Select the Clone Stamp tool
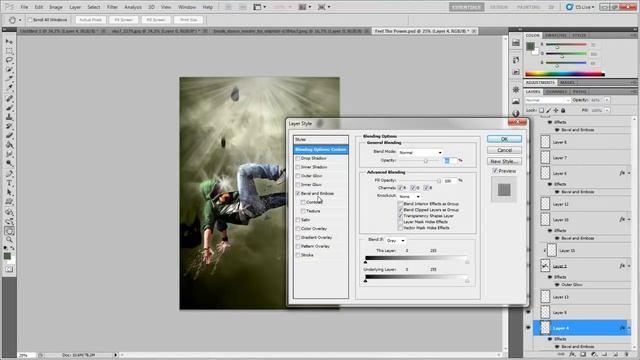This screenshot has width=640, height=360. [x=9, y=117]
